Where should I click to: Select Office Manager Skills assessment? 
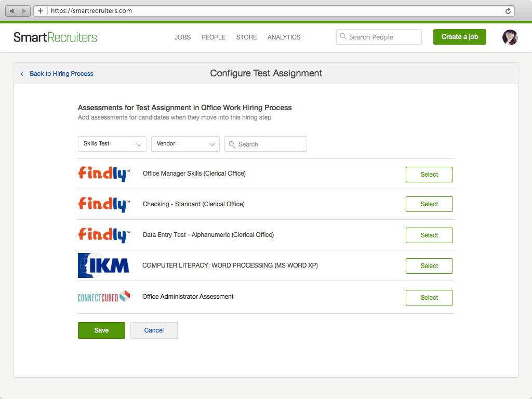(429, 175)
